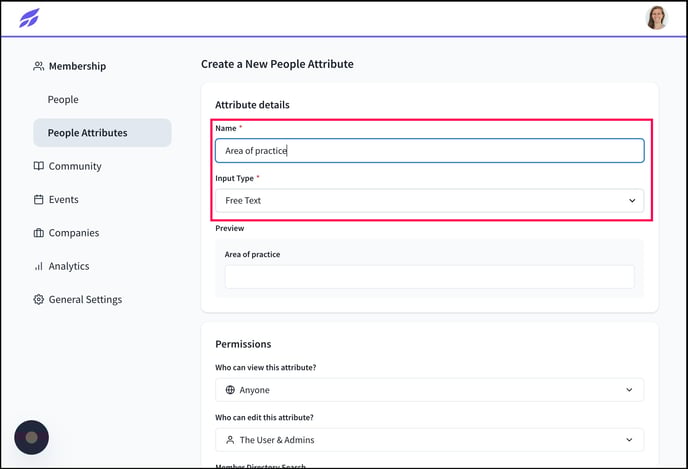Click the Name input field

[430, 150]
